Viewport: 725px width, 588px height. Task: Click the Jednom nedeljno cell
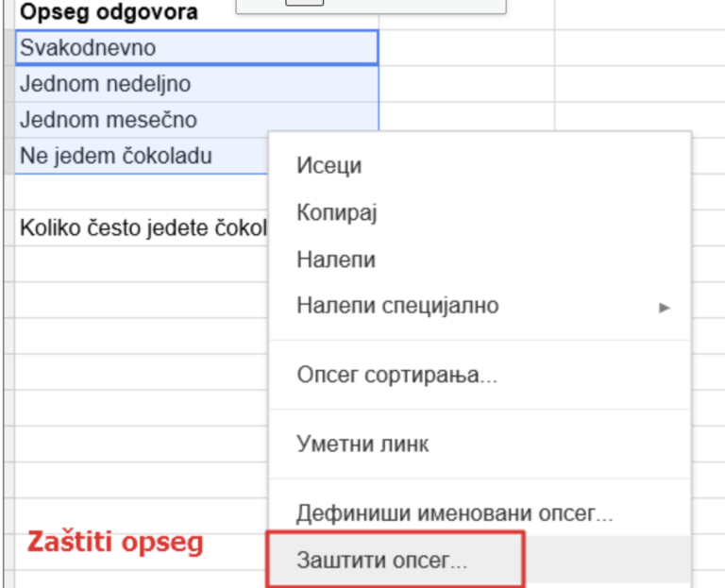[196, 84]
